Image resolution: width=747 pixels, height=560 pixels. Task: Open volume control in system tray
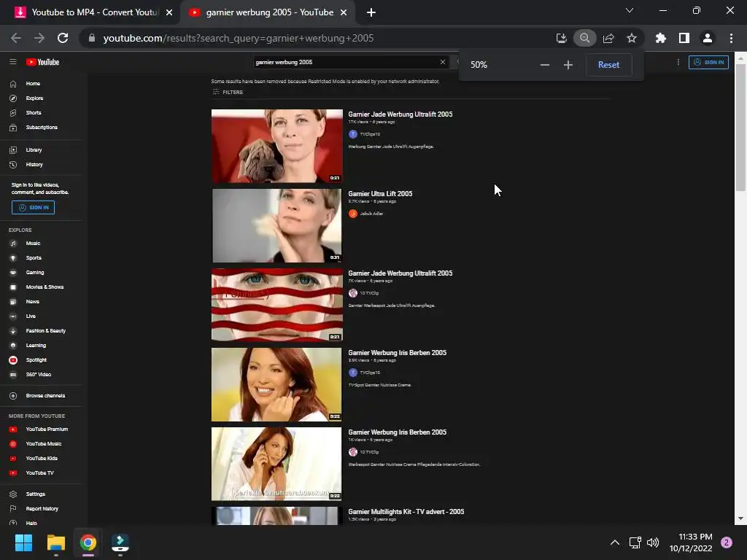653,542
